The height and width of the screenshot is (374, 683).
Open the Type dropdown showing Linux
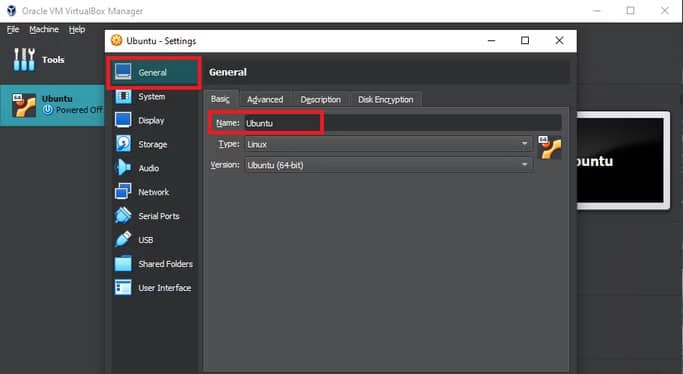pyautogui.click(x=389, y=144)
